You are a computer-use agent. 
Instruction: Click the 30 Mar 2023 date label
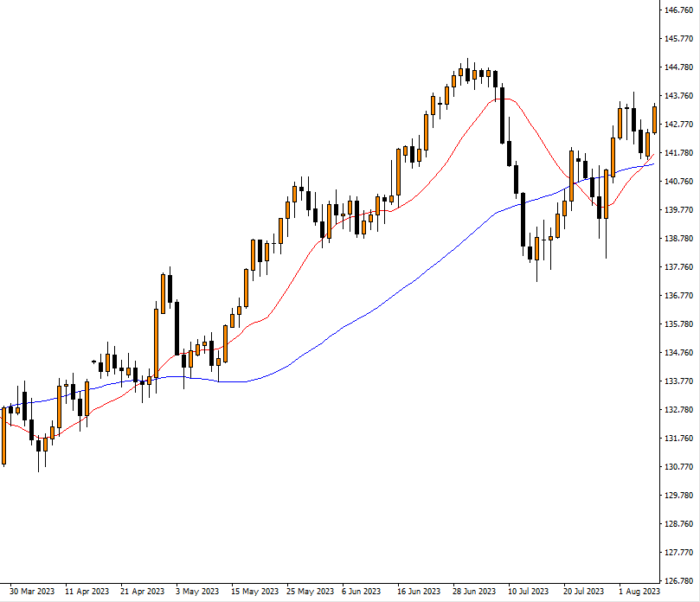click(x=32, y=592)
